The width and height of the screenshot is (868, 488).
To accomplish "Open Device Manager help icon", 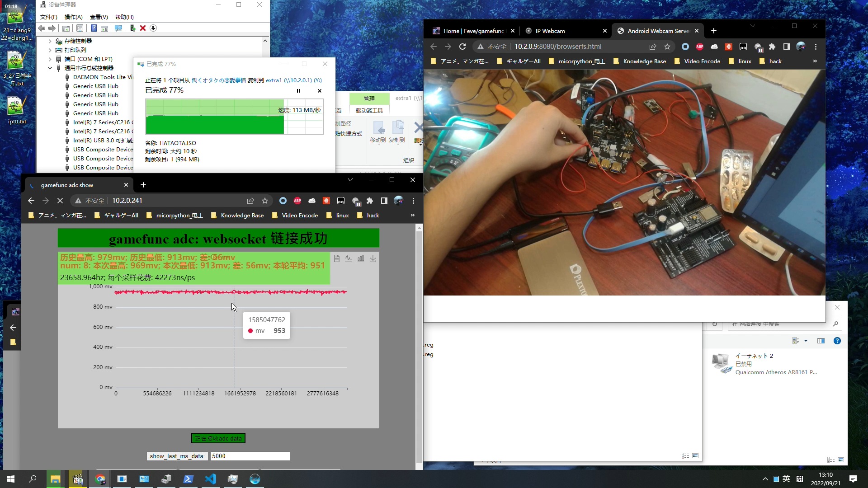I will tap(94, 28).
